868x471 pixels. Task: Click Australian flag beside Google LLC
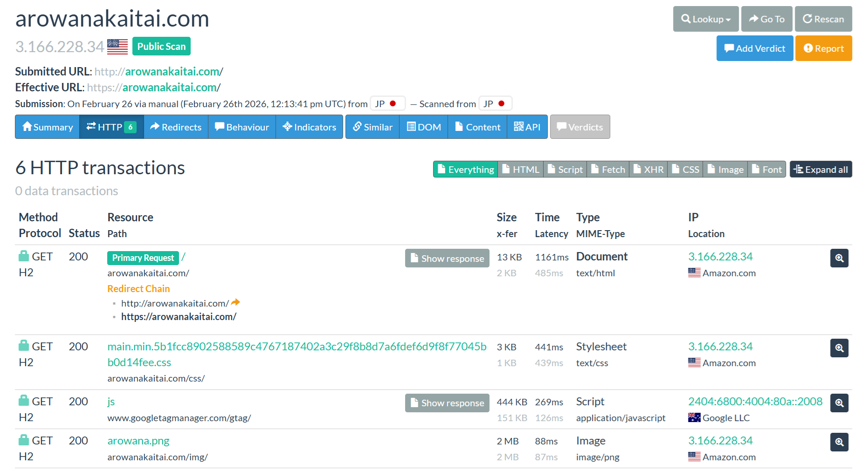point(694,418)
